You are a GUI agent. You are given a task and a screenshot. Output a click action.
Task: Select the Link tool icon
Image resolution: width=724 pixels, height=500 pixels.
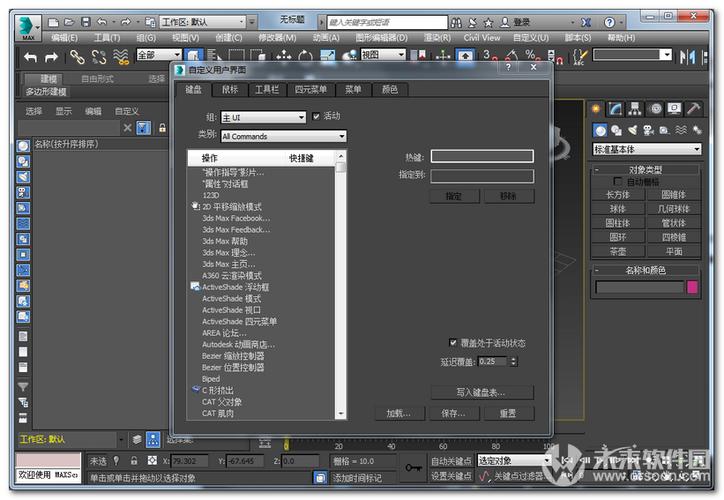(77, 57)
